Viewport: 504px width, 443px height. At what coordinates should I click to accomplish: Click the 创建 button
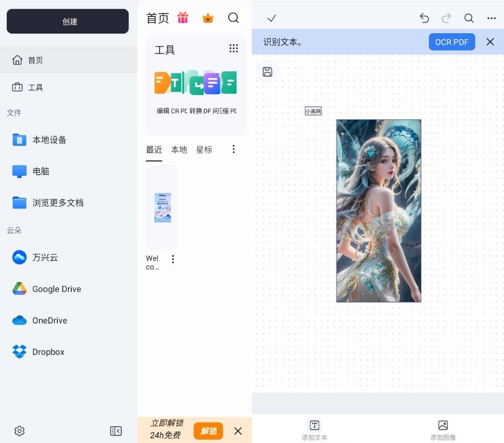tap(67, 22)
